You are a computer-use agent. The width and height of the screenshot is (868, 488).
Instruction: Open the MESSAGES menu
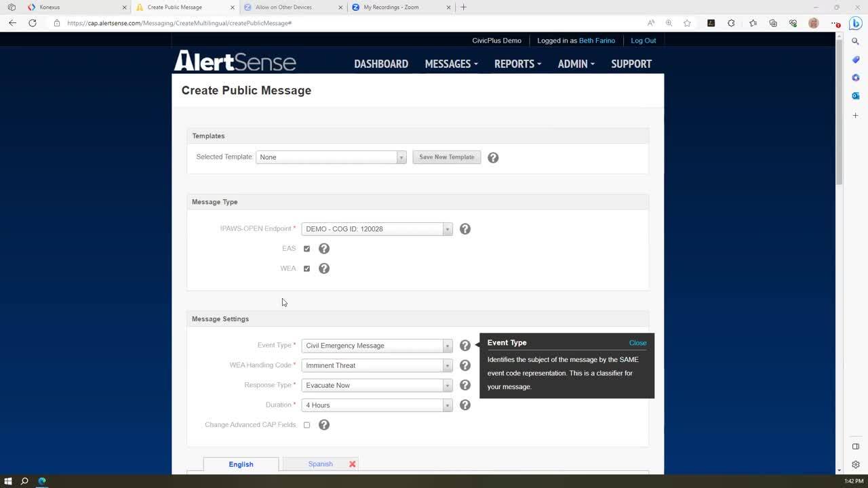click(451, 64)
